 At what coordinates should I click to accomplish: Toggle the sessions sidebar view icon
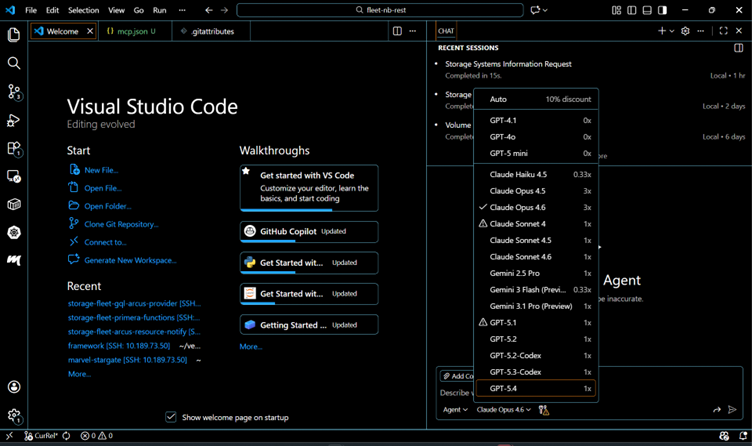[x=739, y=47]
